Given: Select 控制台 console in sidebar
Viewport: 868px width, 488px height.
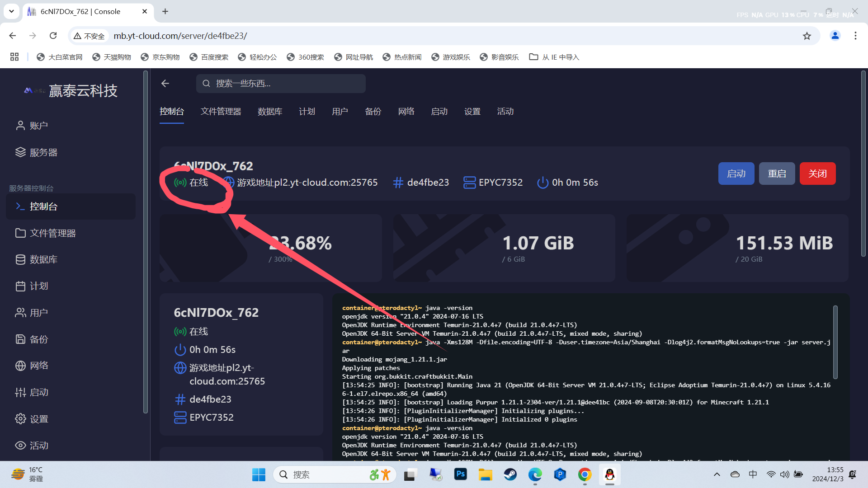Looking at the screenshot, I should point(71,206).
